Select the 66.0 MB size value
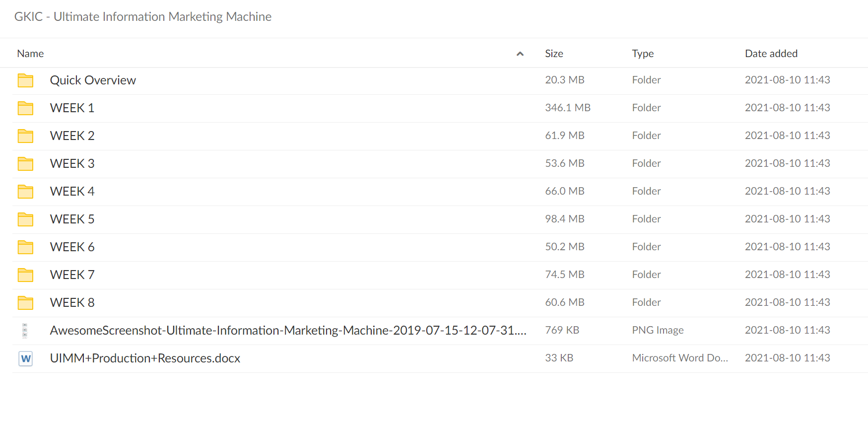 (x=565, y=191)
